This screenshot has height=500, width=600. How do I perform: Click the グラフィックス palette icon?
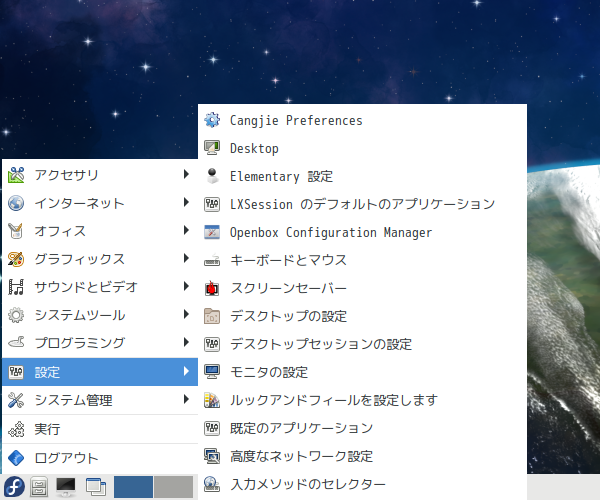click(16, 259)
